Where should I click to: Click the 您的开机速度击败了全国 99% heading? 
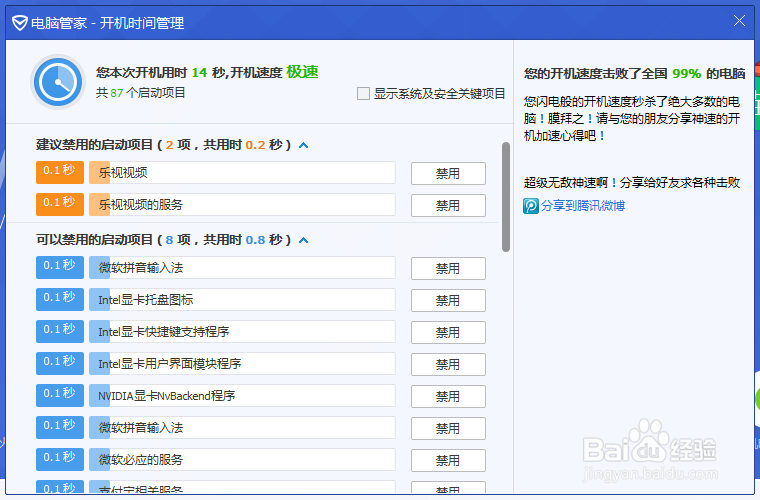click(x=634, y=74)
